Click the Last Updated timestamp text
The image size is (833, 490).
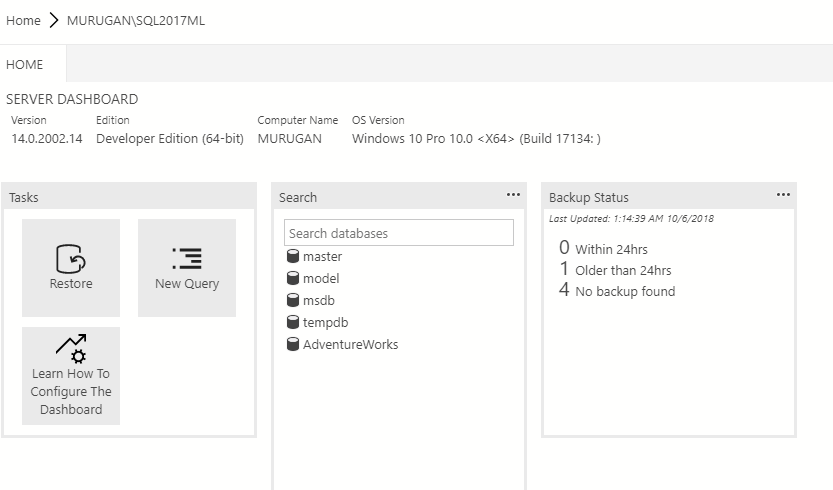coord(631,218)
